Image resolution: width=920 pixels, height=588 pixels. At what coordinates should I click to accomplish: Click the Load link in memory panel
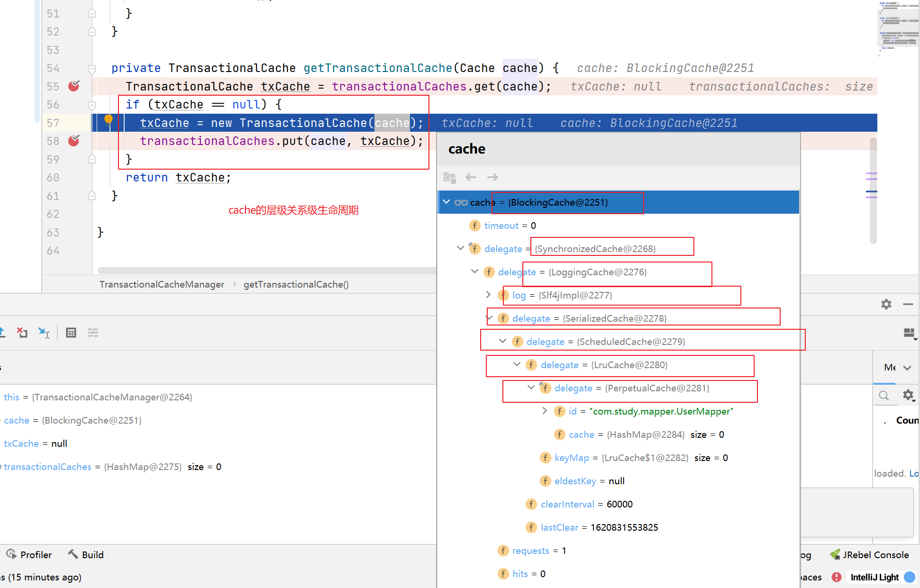(x=914, y=473)
